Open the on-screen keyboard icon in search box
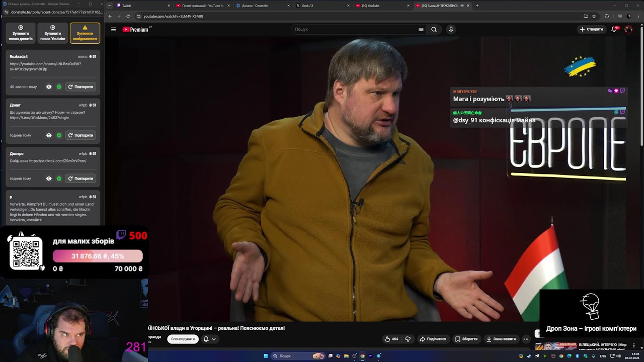This screenshot has height=362, width=644. click(421, 29)
